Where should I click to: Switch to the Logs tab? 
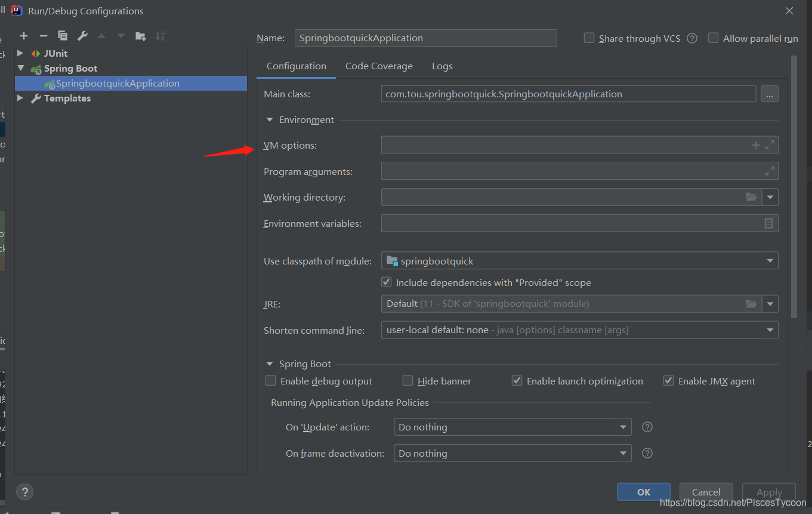[x=442, y=66]
